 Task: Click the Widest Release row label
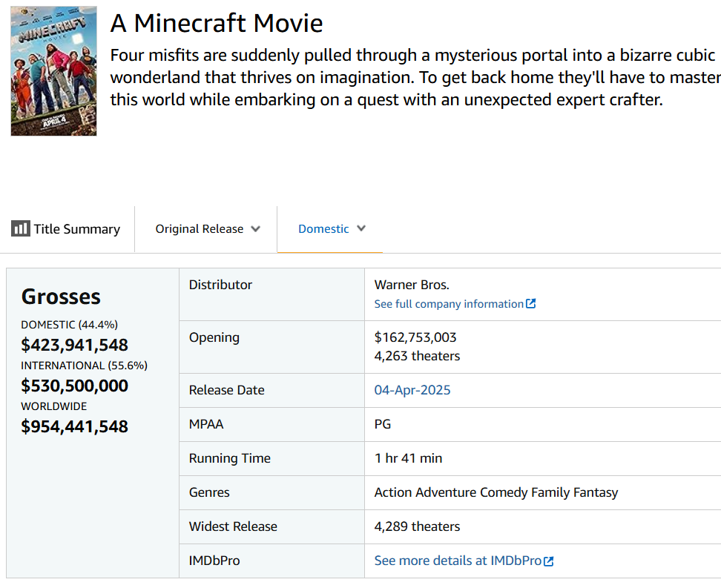233,526
